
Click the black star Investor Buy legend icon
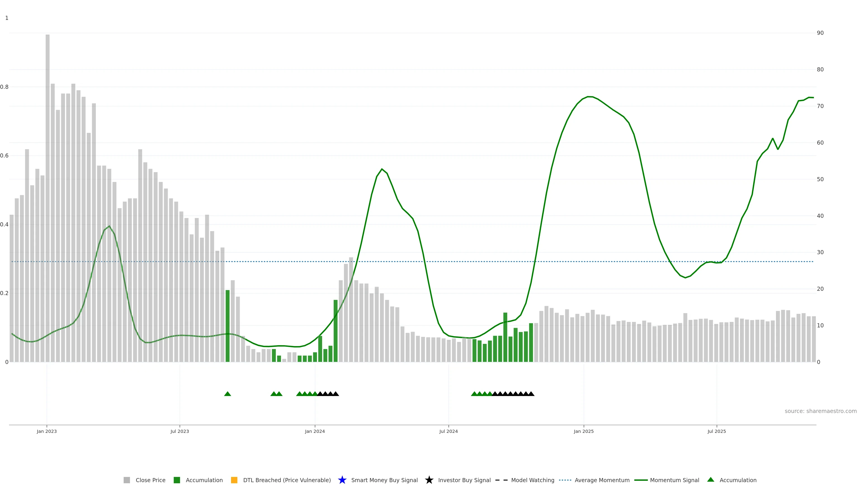coord(429,480)
